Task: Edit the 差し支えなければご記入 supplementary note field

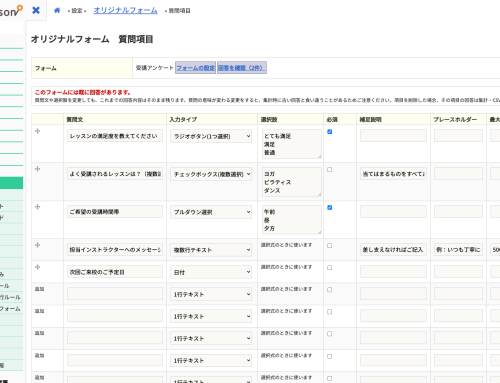Action: 393,250
